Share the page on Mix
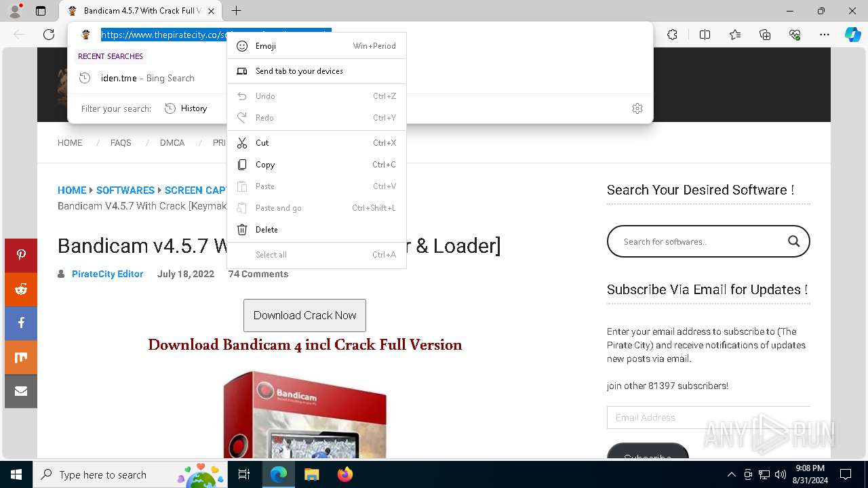The image size is (868, 488). click(21, 357)
